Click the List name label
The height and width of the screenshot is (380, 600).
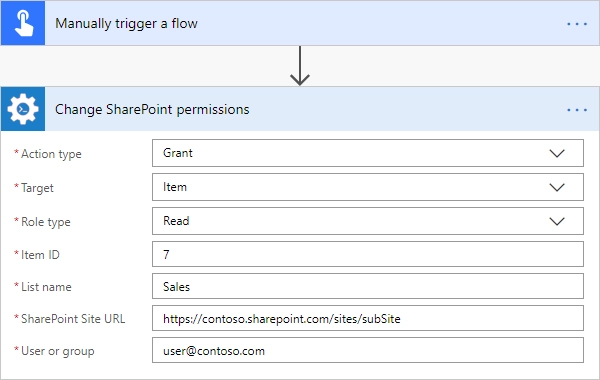click(x=46, y=287)
